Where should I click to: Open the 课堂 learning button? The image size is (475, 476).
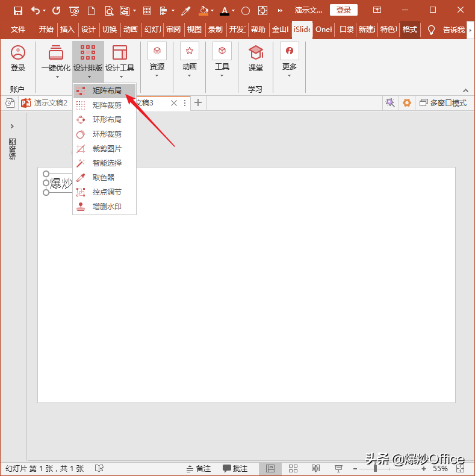click(256, 59)
